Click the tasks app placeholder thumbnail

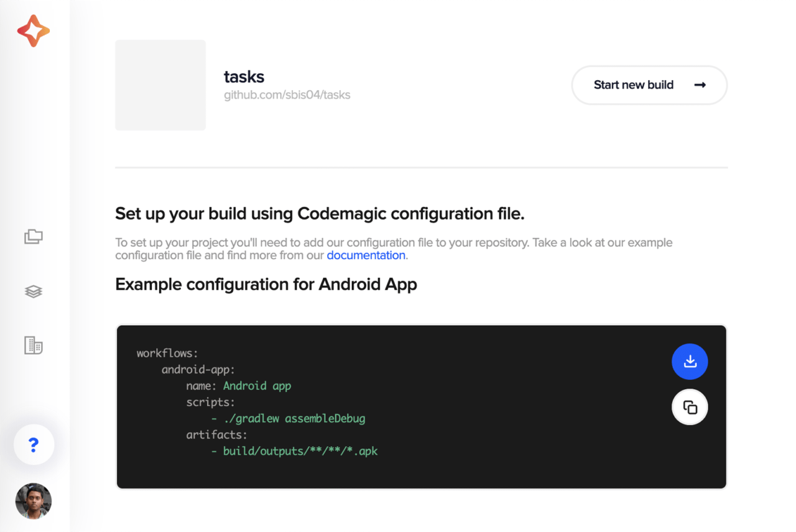point(160,85)
